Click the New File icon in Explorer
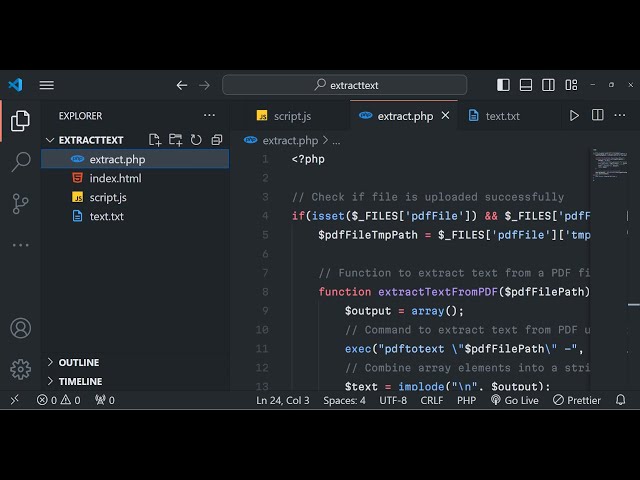Screen dimensions: 640x480 point(155,140)
